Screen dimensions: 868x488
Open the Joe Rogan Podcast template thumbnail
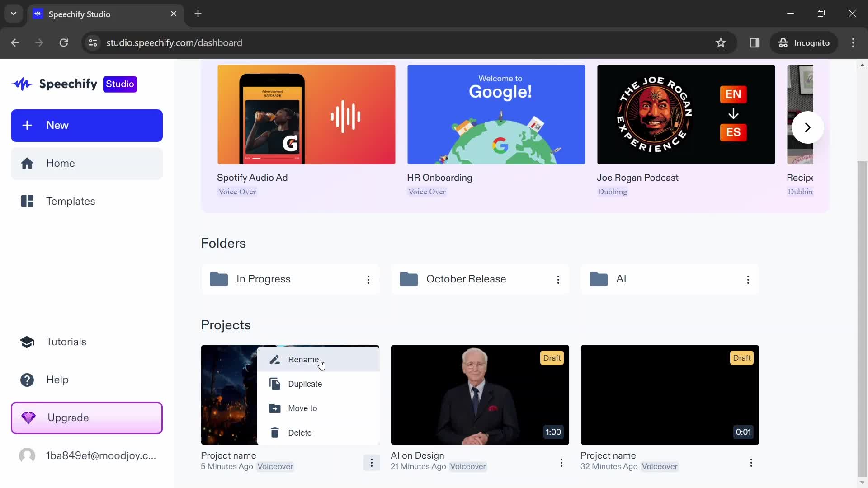[x=686, y=115]
